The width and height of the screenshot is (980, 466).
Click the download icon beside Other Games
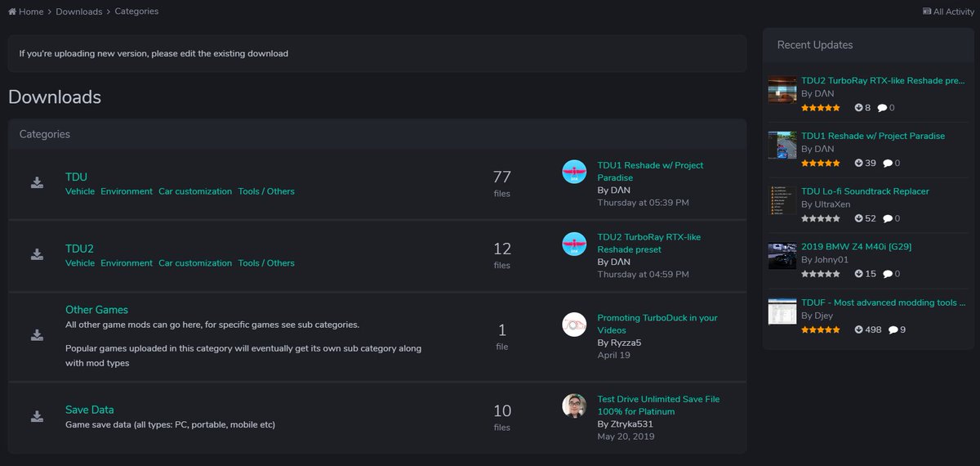tap(37, 334)
